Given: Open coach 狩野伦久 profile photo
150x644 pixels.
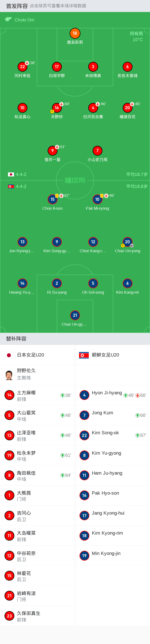Looking at the screenshot, I should click(x=9, y=375).
